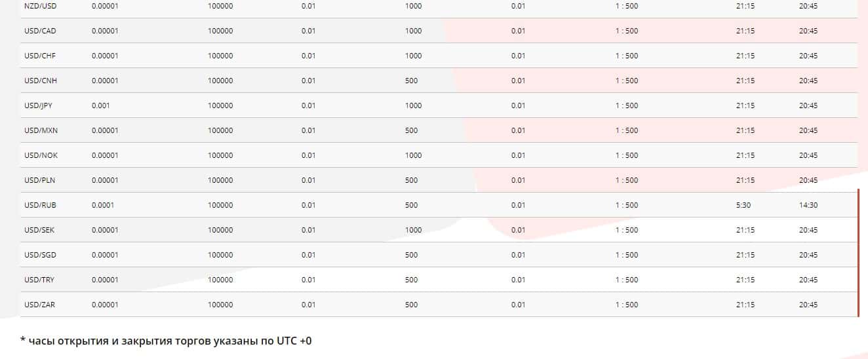Viewport: 868px width, 359px height.
Task: Click the 5:30 opening time for USD/RUB
Action: [x=743, y=205]
